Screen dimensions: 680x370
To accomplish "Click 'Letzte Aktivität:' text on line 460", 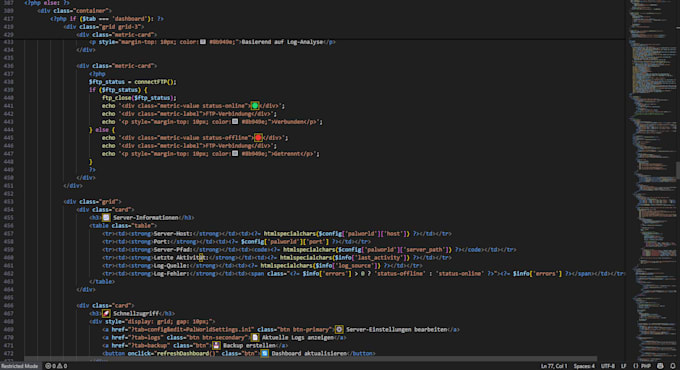I will coord(181,257).
